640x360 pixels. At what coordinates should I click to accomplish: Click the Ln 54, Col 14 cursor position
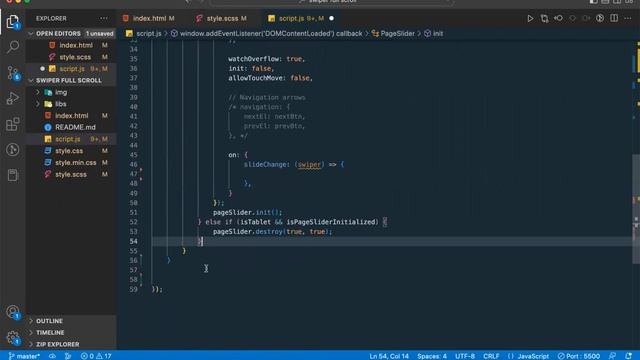pos(389,356)
